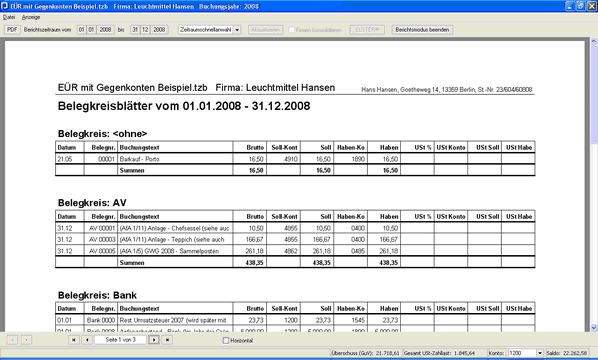Click the end day field 31
The height and width of the screenshot is (360, 598).
click(x=135, y=30)
